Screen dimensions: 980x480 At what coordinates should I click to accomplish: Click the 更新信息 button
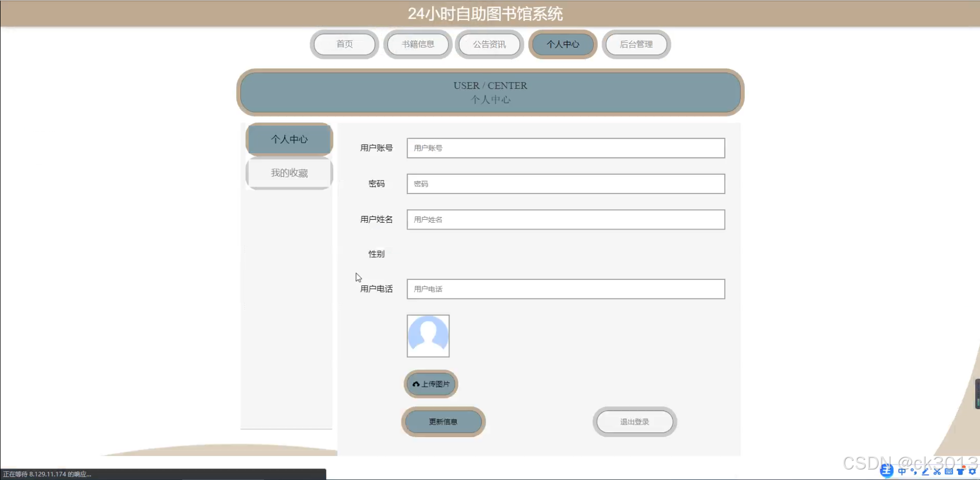point(443,422)
